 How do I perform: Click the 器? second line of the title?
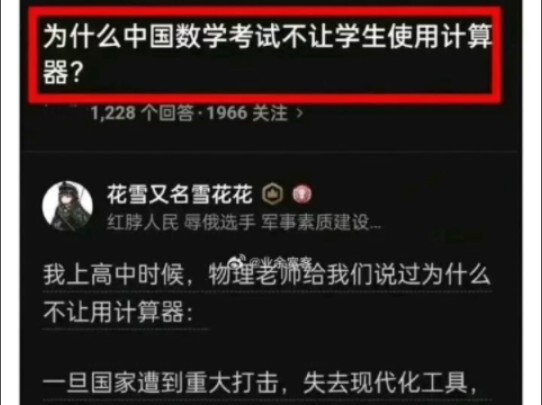62,73
